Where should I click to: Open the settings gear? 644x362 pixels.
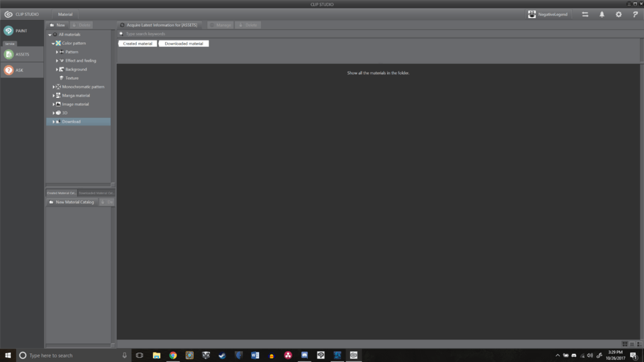619,14
